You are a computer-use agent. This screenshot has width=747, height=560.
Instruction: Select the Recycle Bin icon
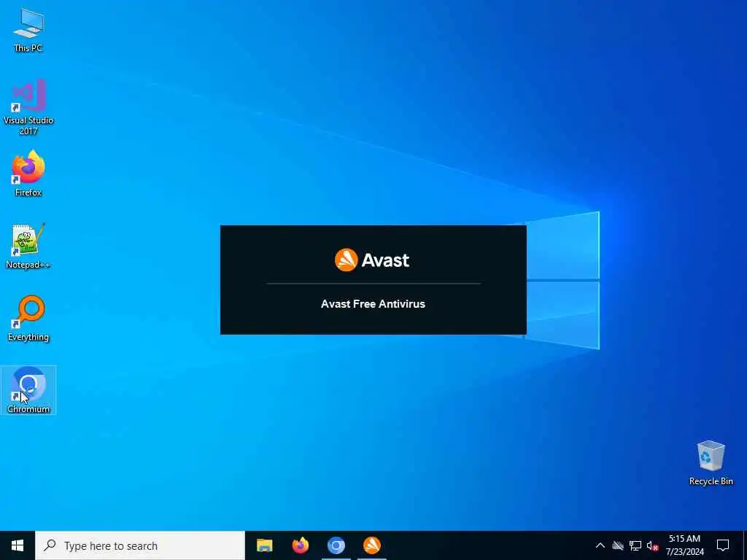(711, 463)
